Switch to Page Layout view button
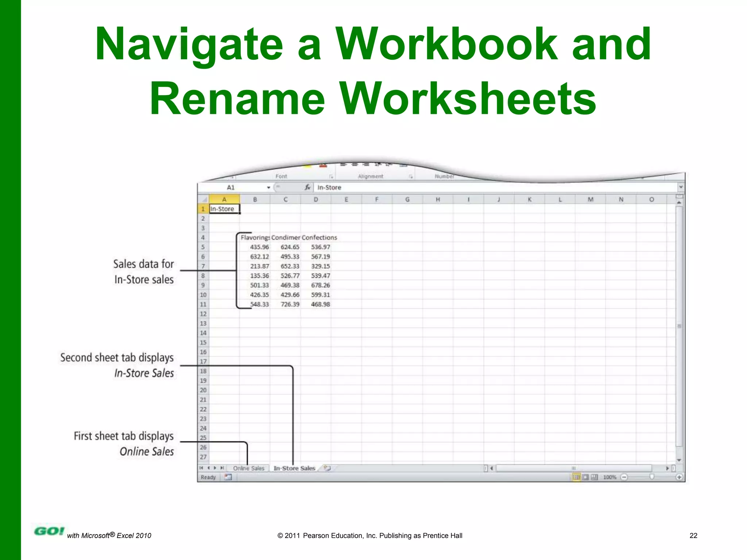Viewport: 747px width, 560px height. [x=585, y=477]
